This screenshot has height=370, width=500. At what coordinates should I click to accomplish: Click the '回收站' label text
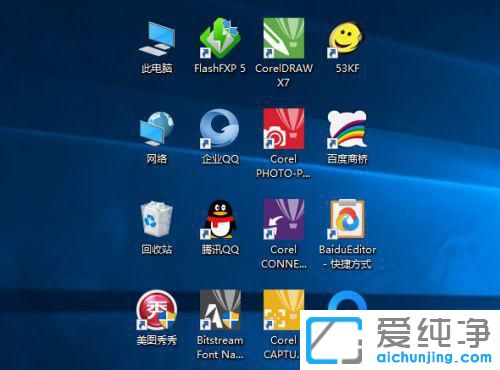click(x=157, y=249)
